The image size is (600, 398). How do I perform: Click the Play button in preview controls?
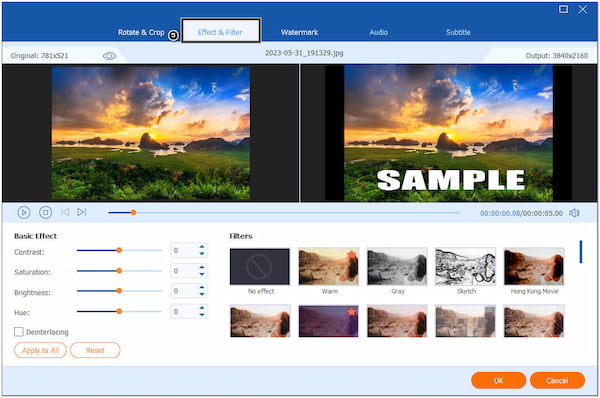(x=24, y=212)
